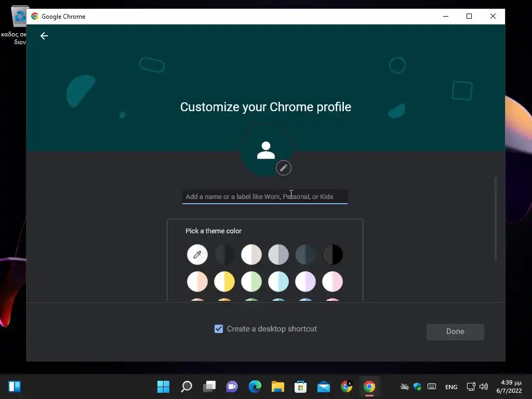Choose the lavender theme color
Viewport: 532px width, 399px height.
(305, 282)
